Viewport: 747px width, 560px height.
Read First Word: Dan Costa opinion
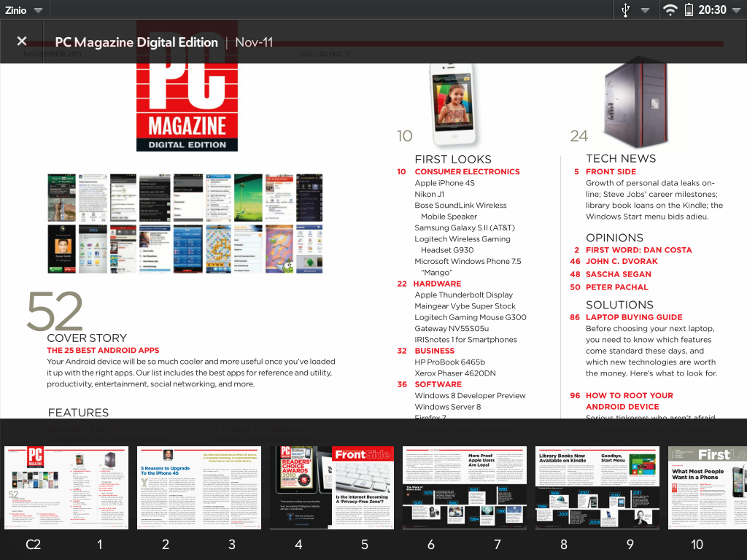639,250
